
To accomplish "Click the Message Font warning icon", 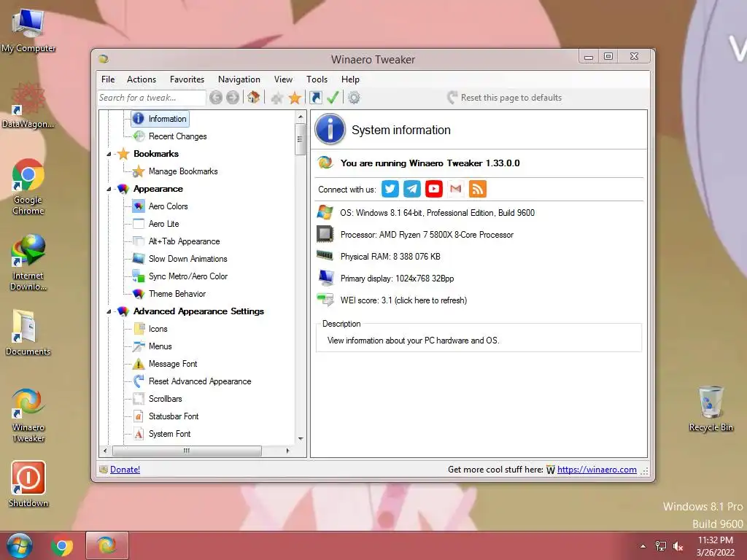I will 139,364.
